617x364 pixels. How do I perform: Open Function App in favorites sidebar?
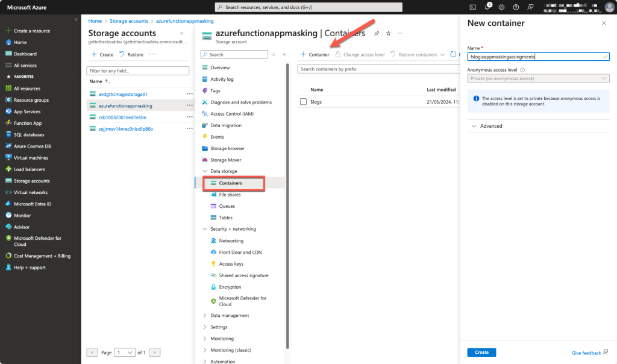coord(28,123)
